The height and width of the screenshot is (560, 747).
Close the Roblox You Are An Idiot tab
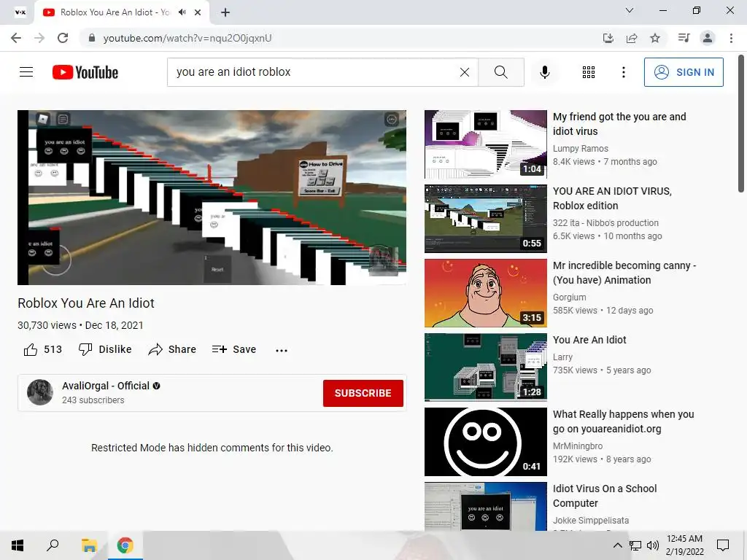coord(198,12)
